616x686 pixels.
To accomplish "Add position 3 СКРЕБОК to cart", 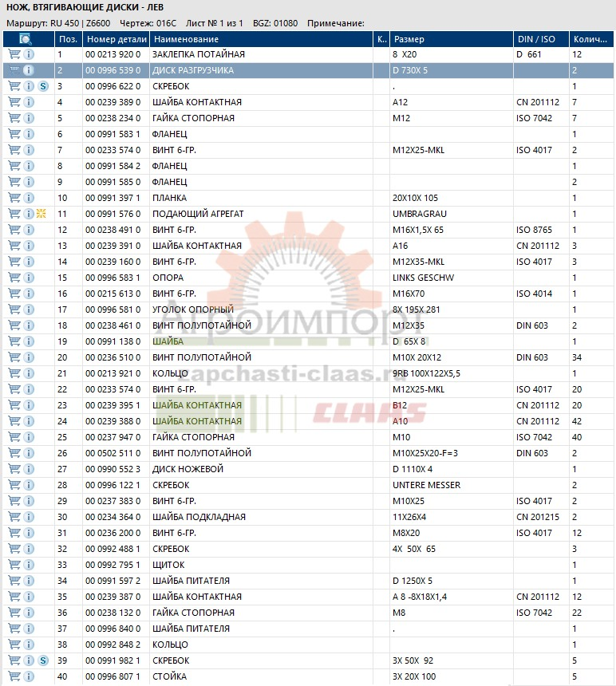I will [x=14, y=86].
